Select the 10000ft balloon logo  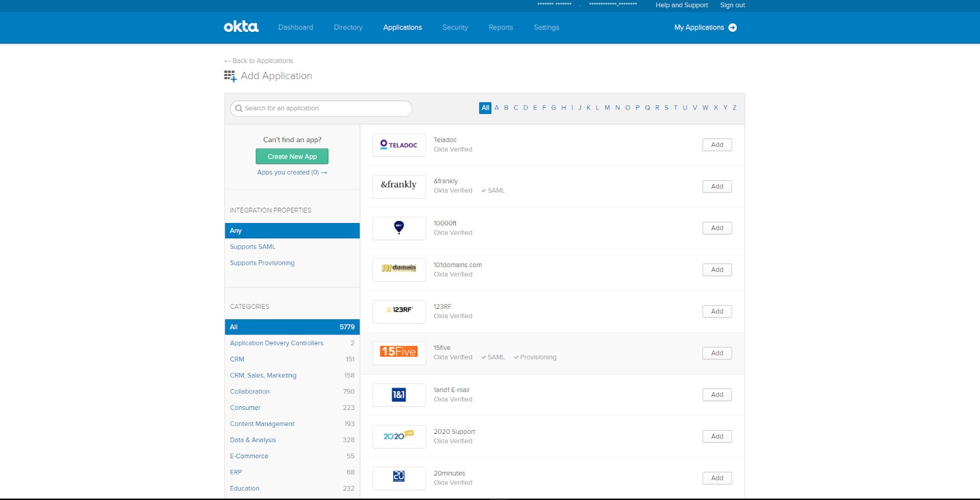pyautogui.click(x=399, y=228)
